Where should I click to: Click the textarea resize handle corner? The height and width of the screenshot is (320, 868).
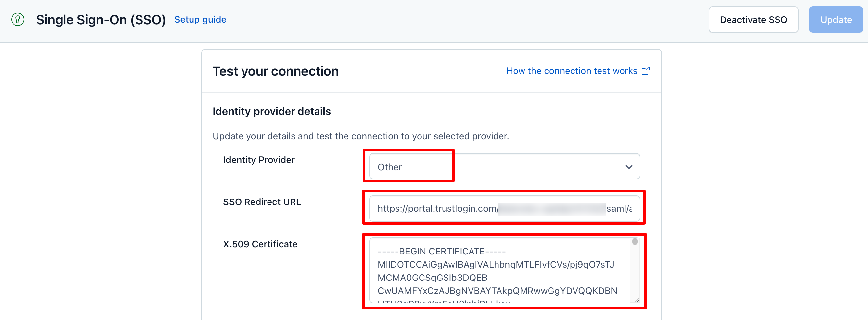click(636, 300)
